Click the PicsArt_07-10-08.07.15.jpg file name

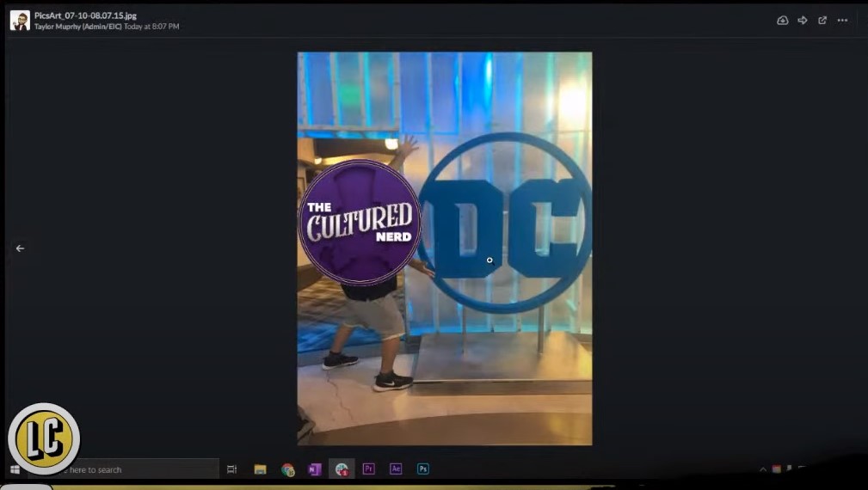[85, 15]
